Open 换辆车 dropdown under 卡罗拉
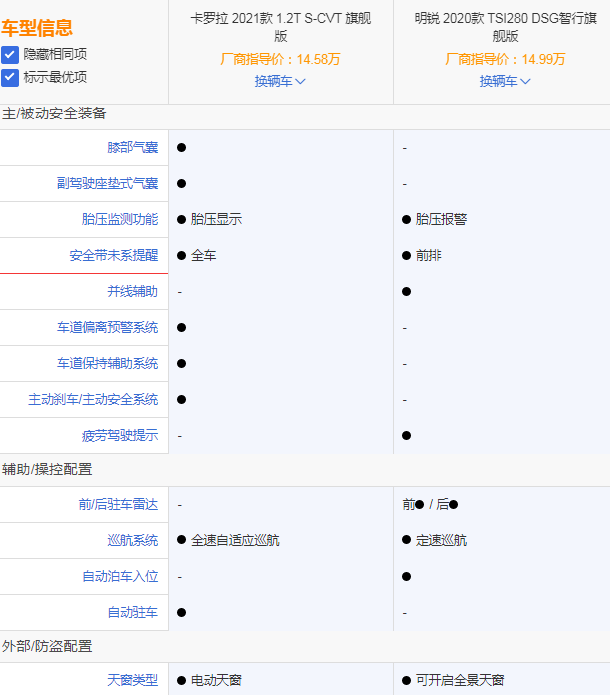The image size is (610, 695). pos(280,81)
